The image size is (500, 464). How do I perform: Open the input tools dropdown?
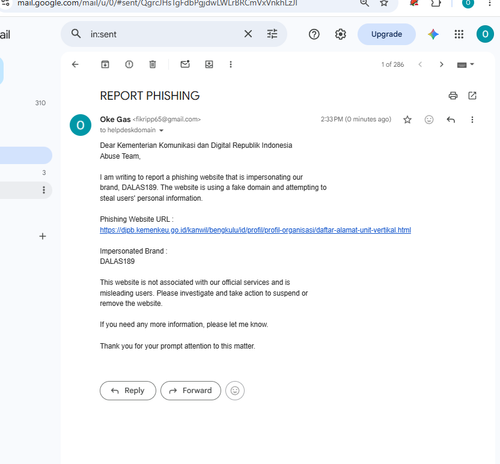tap(465, 64)
